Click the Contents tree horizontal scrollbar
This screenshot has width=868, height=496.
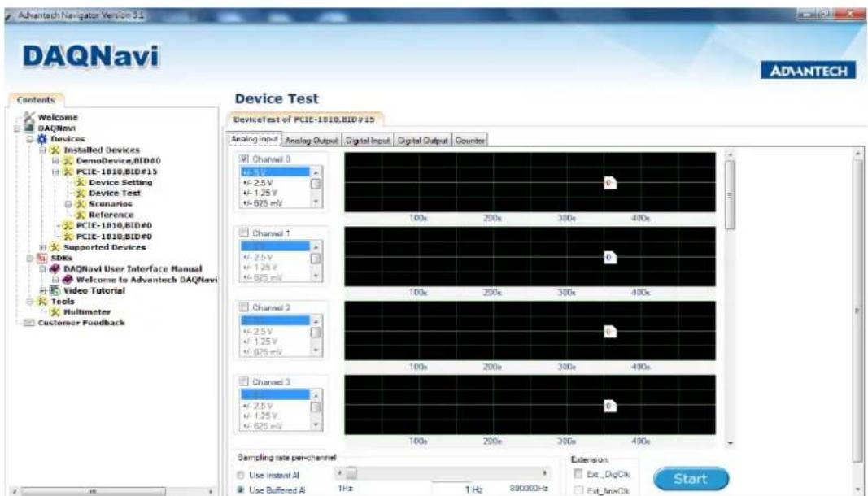(x=113, y=491)
